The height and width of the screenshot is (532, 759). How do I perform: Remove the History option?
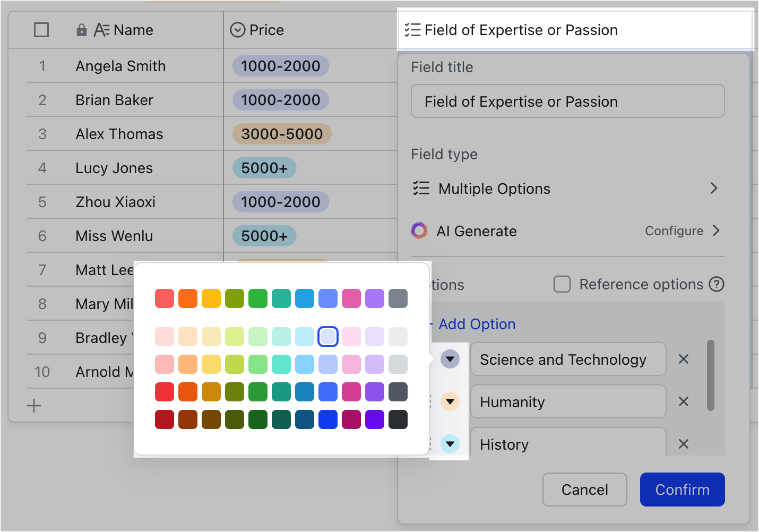pos(684,444)
